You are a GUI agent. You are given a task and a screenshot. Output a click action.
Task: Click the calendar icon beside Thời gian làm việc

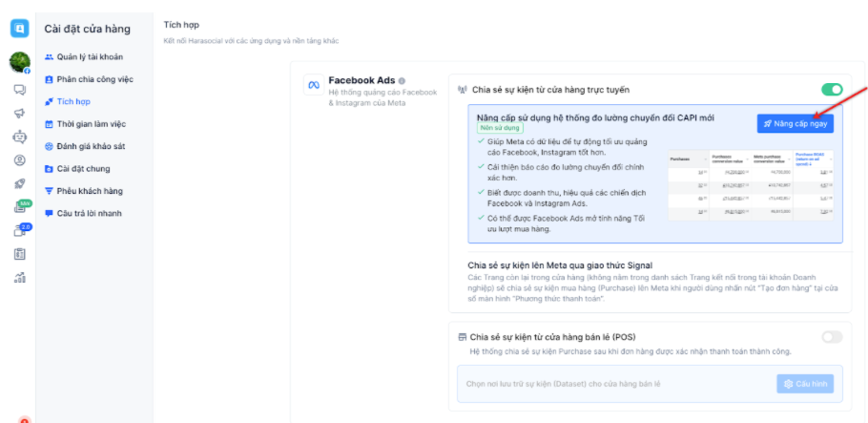click(49, 124)
